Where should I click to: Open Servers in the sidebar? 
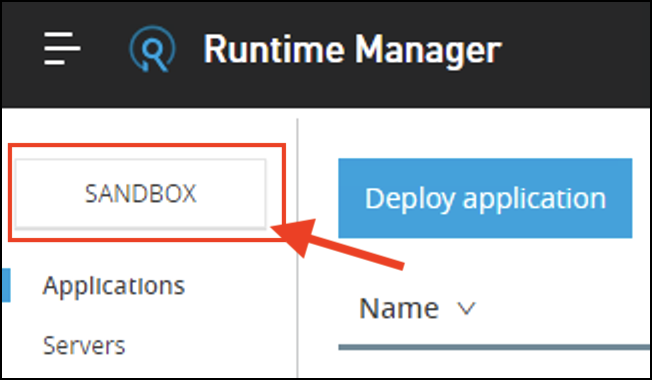point(84,345)
